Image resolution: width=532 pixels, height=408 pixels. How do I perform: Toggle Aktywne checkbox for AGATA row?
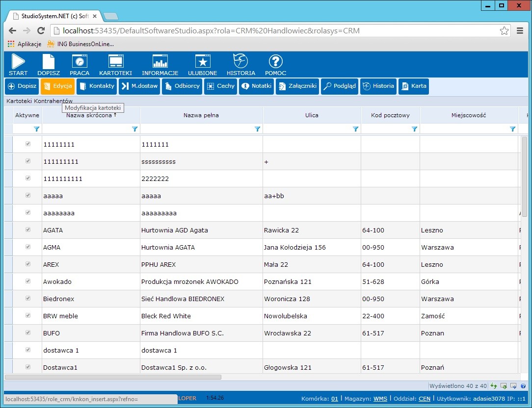click(28, 229)
